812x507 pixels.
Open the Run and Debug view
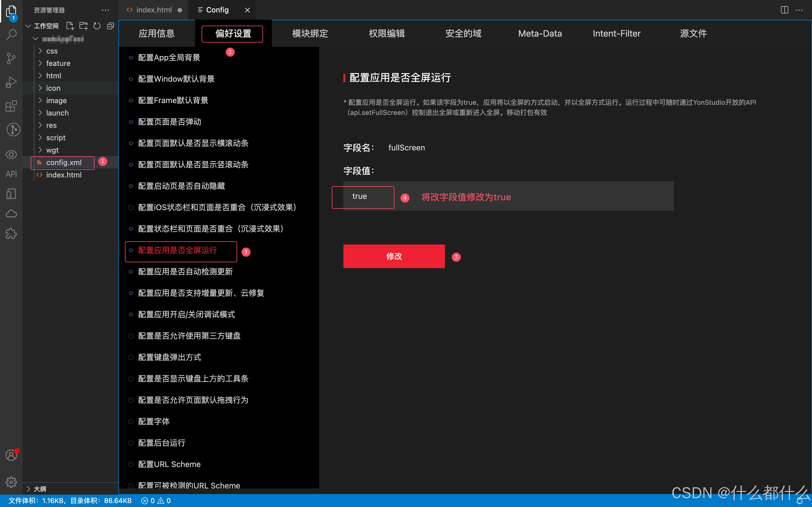[x=11, y=82]
